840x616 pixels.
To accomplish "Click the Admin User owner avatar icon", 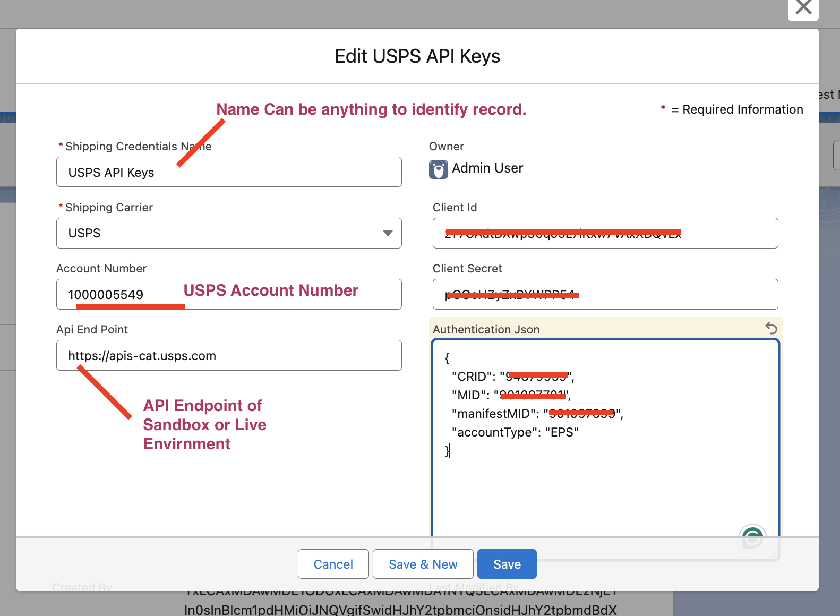I will tap(439, 169).
